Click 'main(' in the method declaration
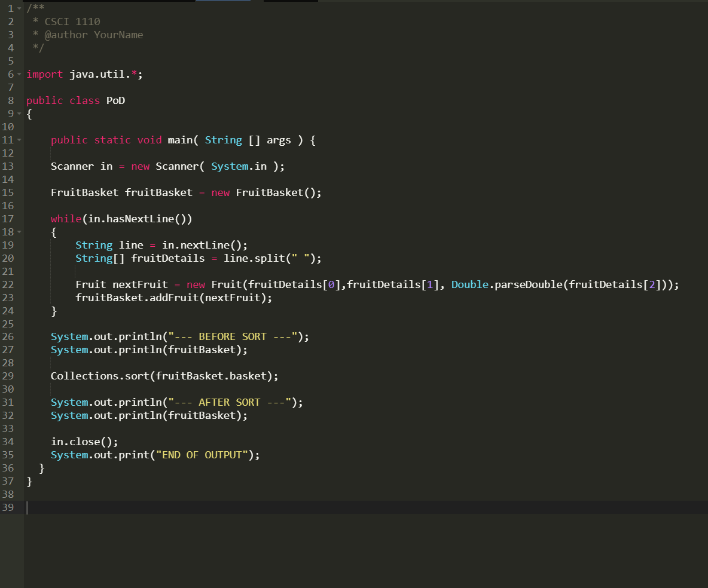The image size is (708, 588). [183, 140]
